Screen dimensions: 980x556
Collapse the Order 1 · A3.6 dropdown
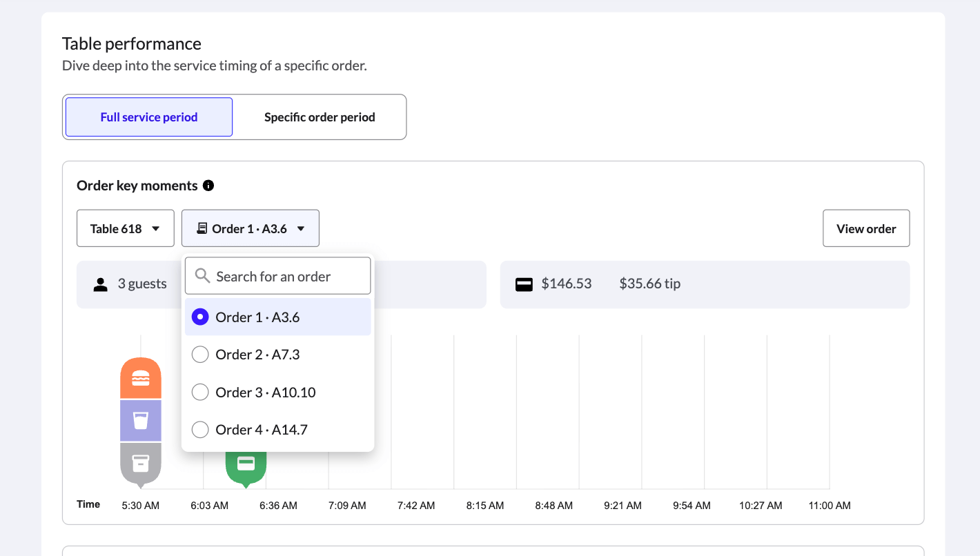(251, 228)
